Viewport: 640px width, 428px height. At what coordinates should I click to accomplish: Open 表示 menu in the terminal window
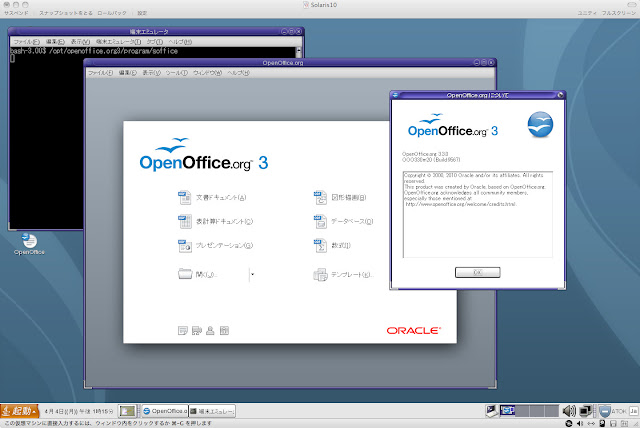(80, 42)
